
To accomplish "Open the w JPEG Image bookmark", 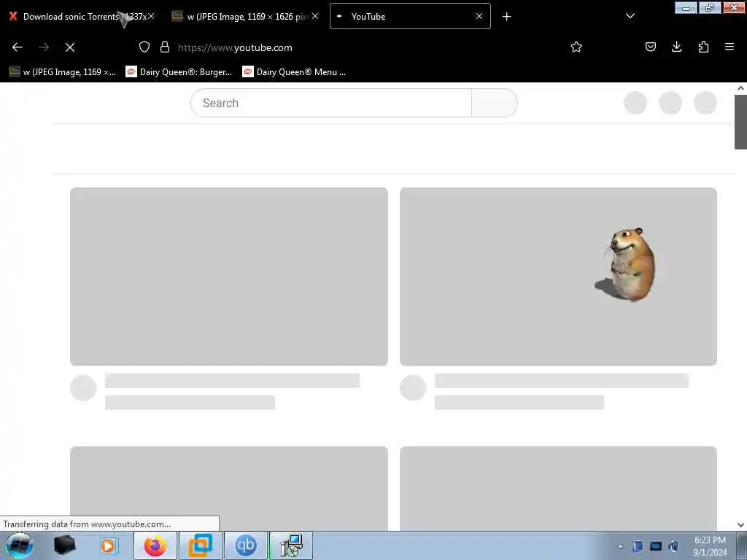I will 63,72.
